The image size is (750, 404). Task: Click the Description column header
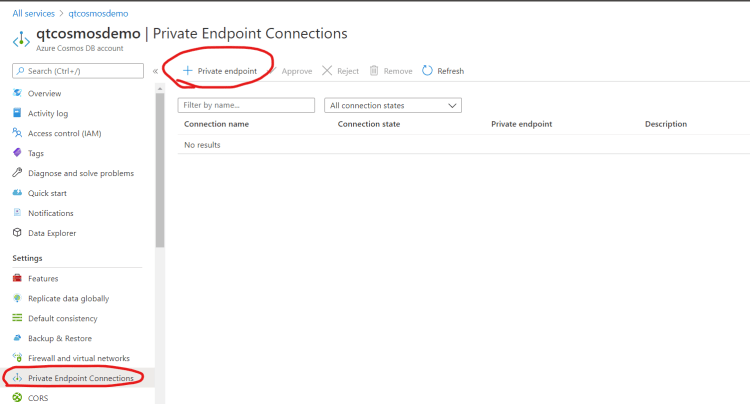tap(666, 124)
